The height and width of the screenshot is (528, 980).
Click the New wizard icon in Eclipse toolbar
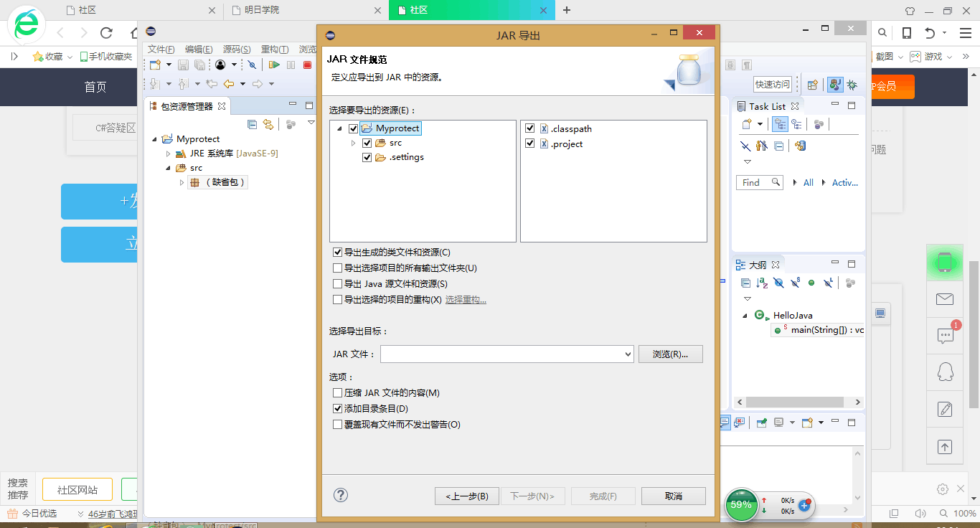(155, 65)
